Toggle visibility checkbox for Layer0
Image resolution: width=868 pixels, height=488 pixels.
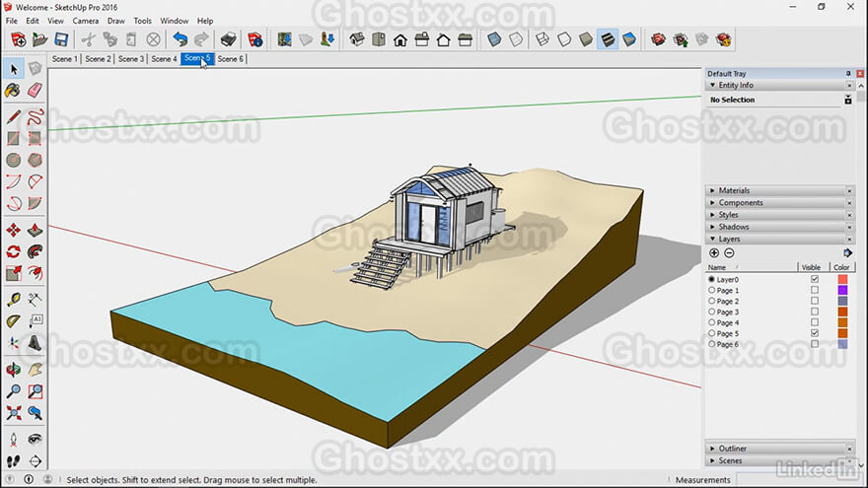[x=815, y=279]
